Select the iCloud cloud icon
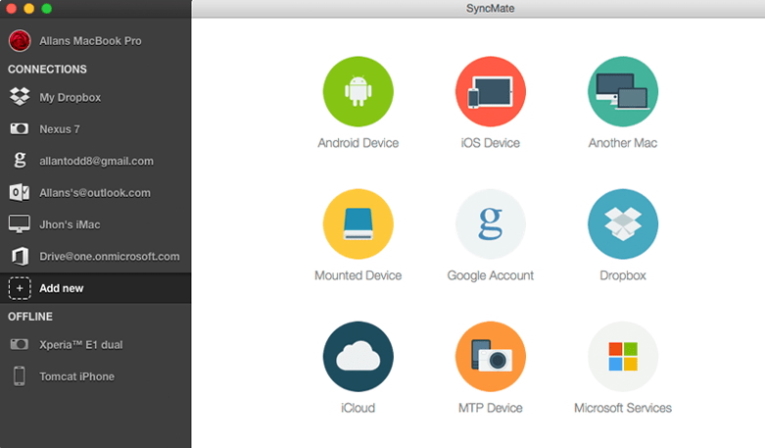 pyautogui.click(x=358, y=356)
